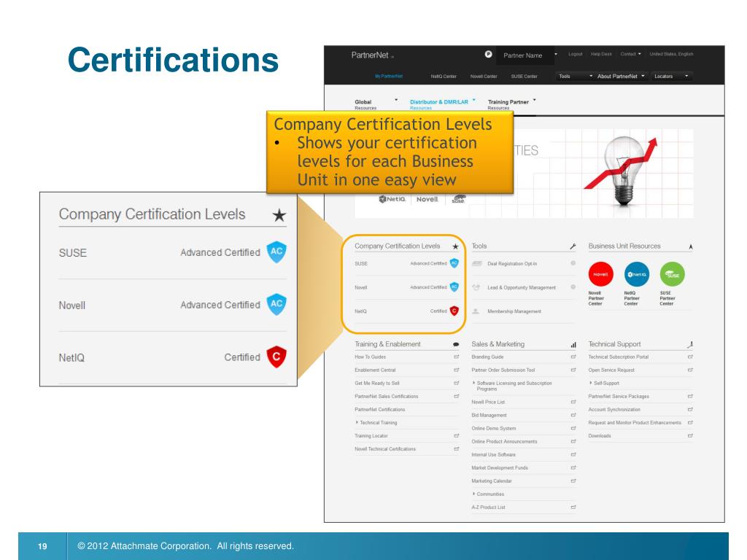Viewport: 747px width, 560px height.
Task: Open the Novell Center menu item
Action: (x=484, y=76)
